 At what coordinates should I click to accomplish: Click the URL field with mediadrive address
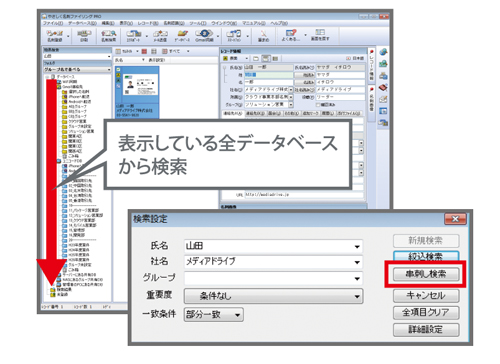[x=304, y=195]
